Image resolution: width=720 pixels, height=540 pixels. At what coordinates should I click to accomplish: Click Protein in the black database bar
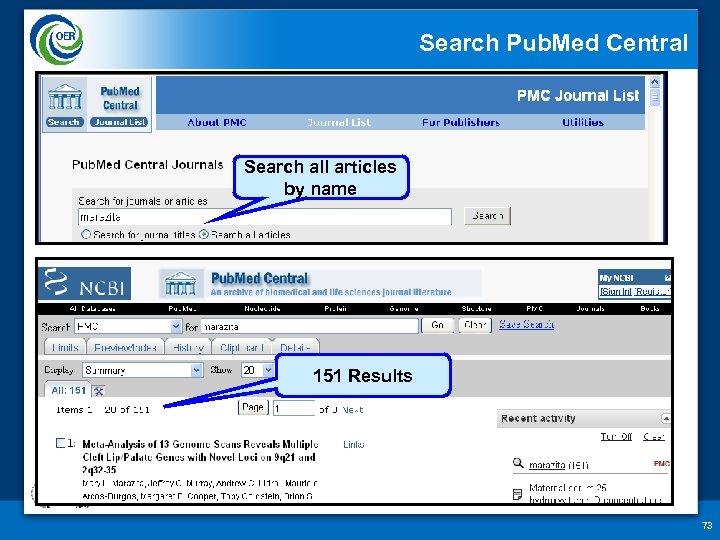coord(335,309)
